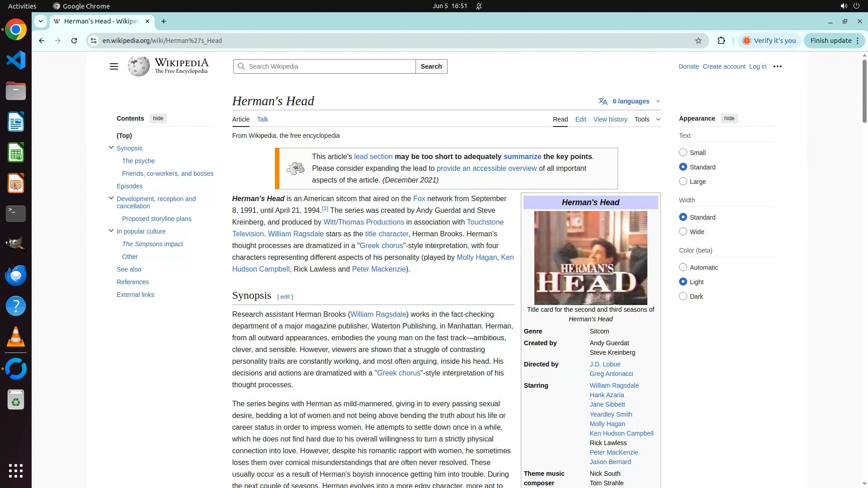Viewport: 868px width, 488px height.
Task: Open the View history tab
Action: click(610, 119)
